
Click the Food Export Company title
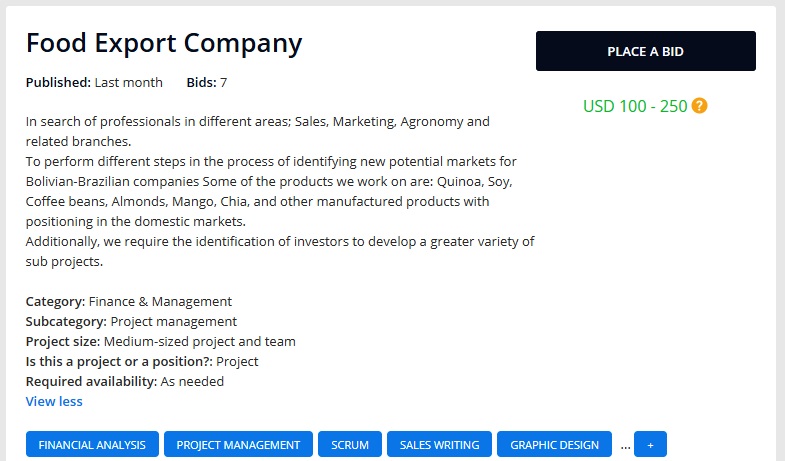tap(164, 44)
